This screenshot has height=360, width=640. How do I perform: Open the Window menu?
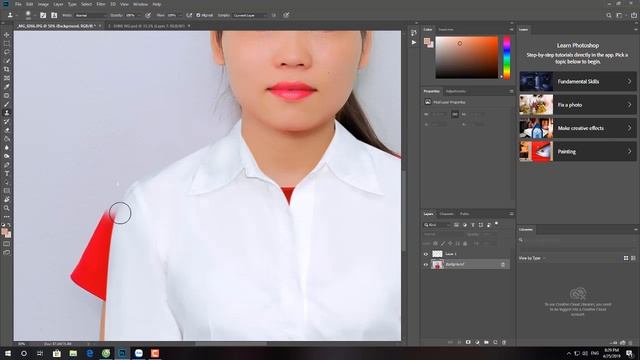tap(140, 4)
